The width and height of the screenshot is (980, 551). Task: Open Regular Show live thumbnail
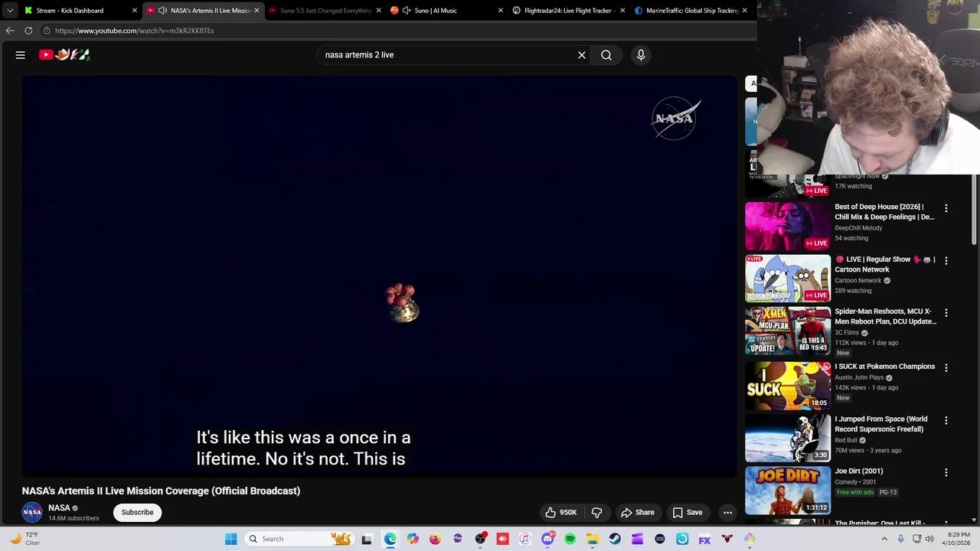[788, 279]
